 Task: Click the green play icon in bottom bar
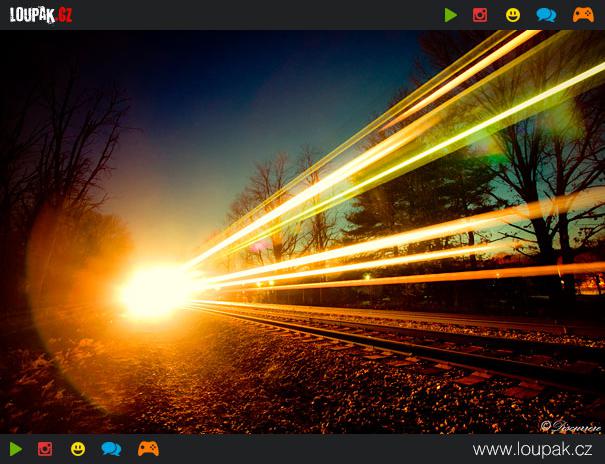(16, 449)
